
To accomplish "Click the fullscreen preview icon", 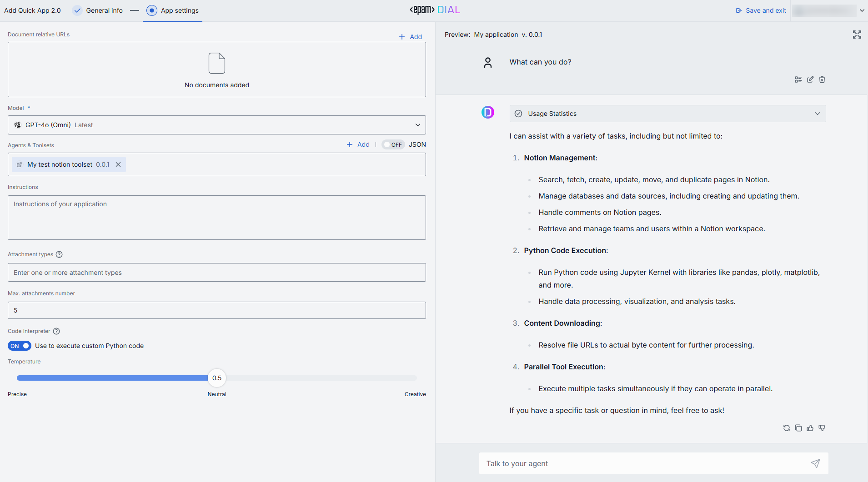I will click(857, 35).
